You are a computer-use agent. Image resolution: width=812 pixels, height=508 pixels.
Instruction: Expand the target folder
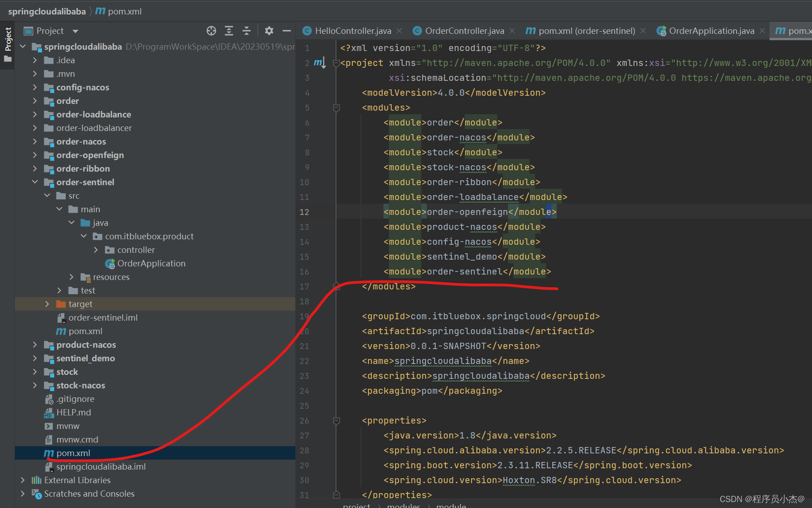[x=47, y=304]
